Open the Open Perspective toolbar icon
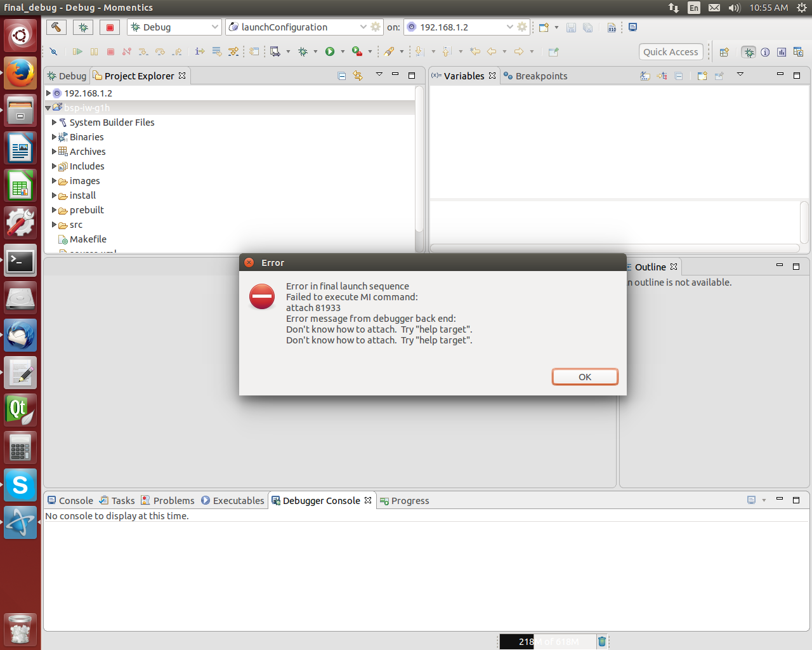 coord(724,52)
